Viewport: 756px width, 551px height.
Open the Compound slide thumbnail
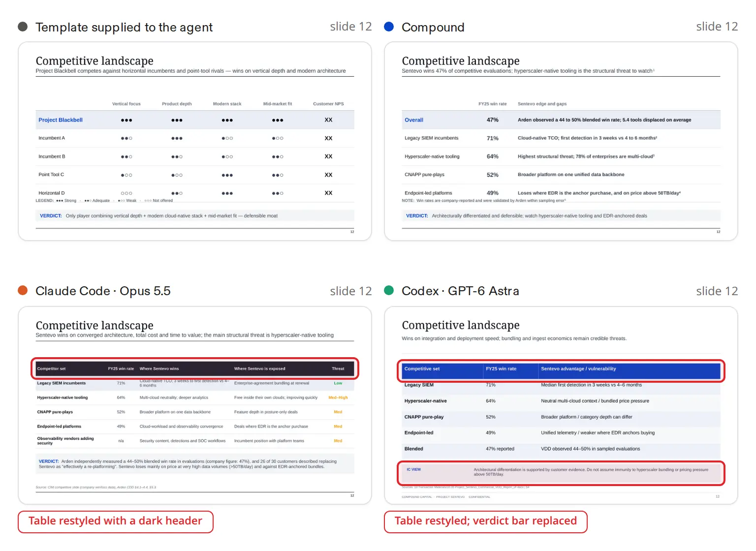coord(561,141)
